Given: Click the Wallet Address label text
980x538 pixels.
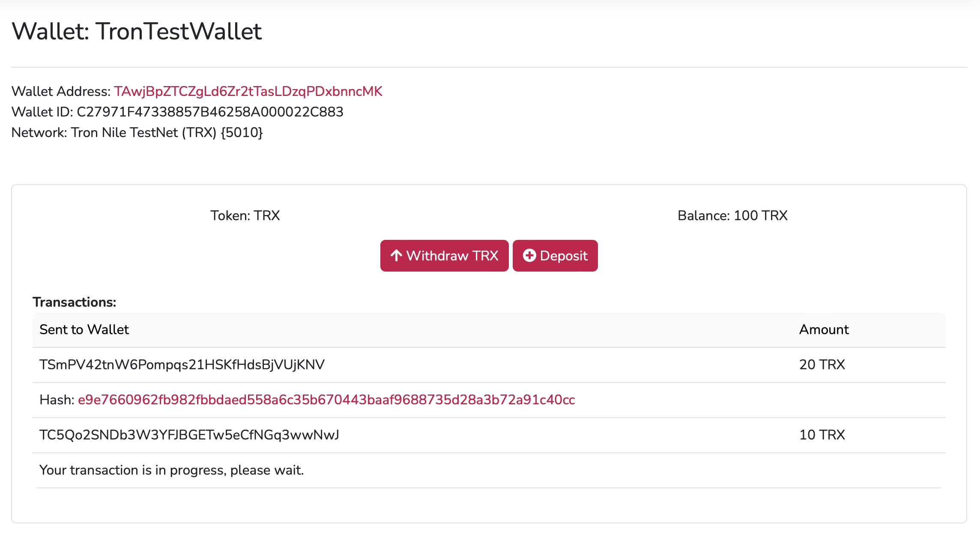Looking at the screenshot, I should point(61,91).
